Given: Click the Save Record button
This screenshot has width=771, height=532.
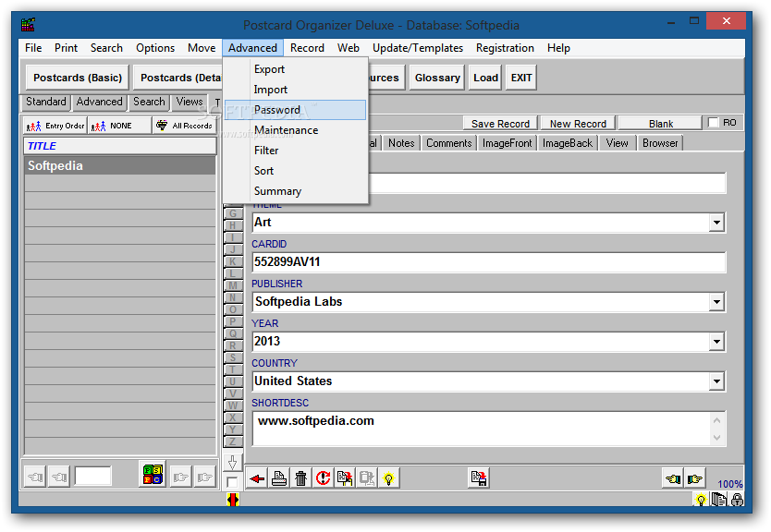Looking at the screenshot, I should 500,123.
